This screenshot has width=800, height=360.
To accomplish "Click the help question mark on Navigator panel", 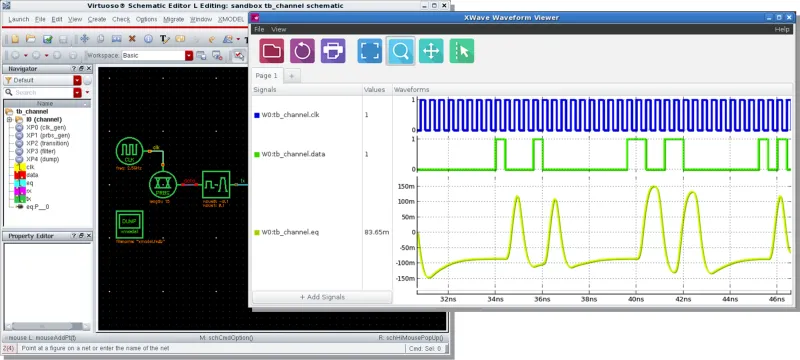I will tap(73, 68).
